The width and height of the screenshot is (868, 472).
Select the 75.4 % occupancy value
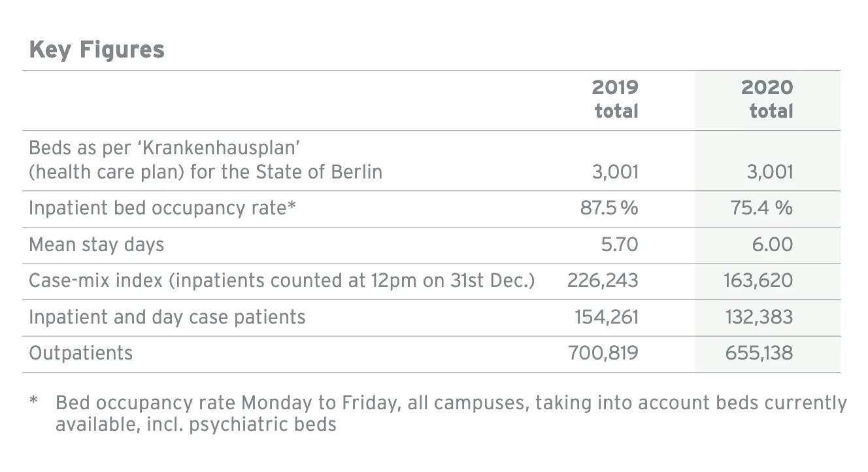761,208
